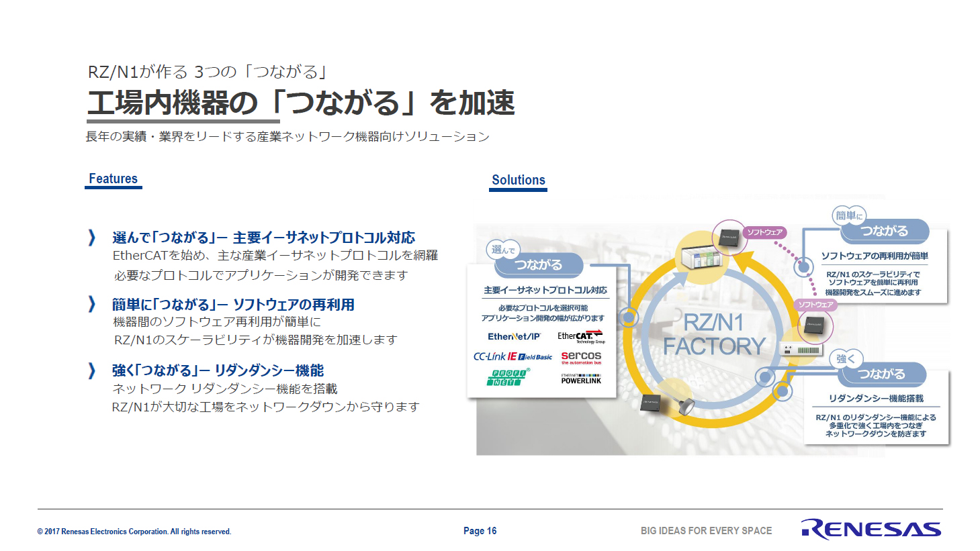Click the EtherNet/IP logo
Image resolution: width=980 pixels, height=551 pixels.
pyautogui.click(x=514, y=336)
